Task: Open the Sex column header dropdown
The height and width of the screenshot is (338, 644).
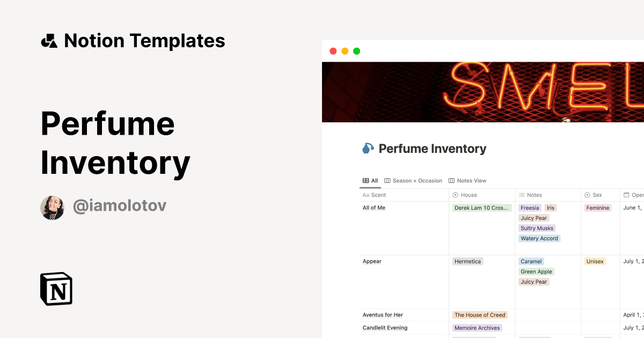Action: pos(596,195)
